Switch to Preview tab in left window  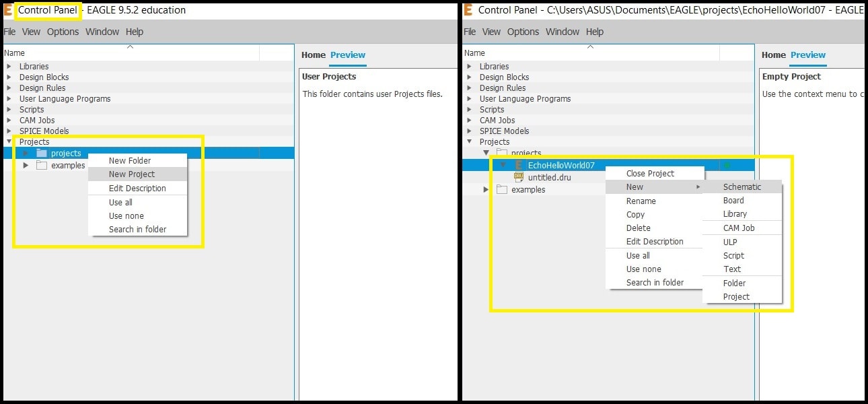click(348, 55)
